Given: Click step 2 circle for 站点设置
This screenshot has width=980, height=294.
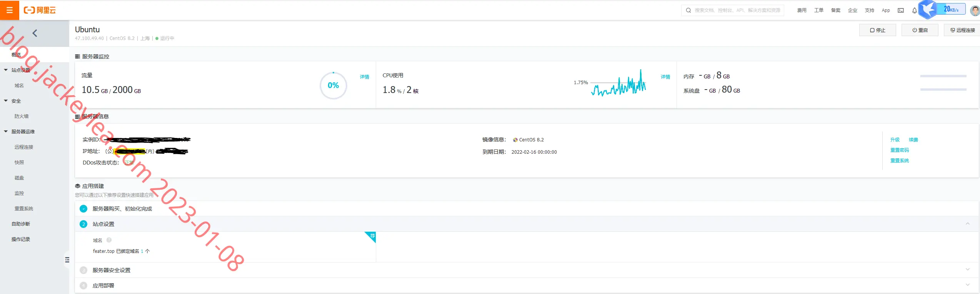Looking at the screenshot, I should 83,224.
